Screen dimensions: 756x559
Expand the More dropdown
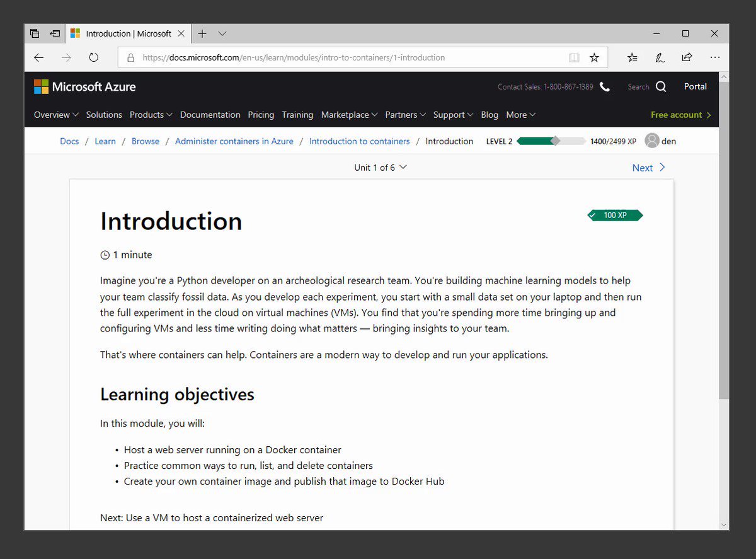[x=520, y=115]
